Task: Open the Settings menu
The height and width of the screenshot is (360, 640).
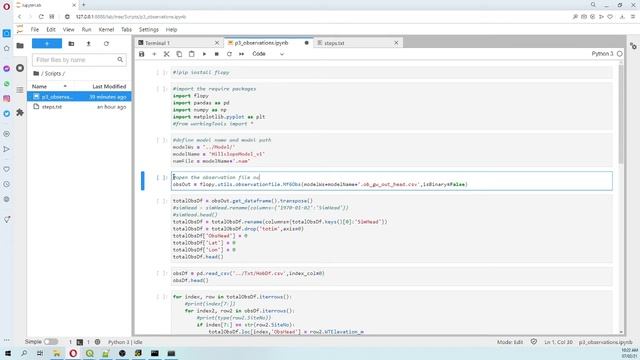Action: click(149, 29)
